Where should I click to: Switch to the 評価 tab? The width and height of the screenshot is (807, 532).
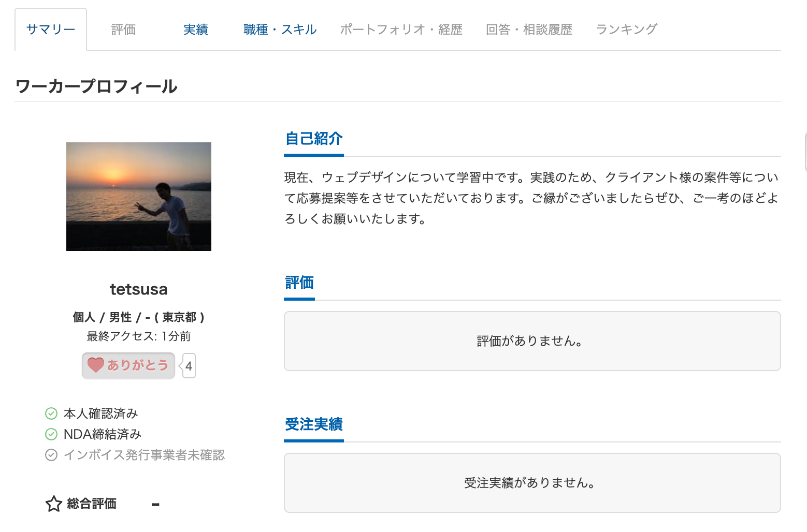coord(122,29)
